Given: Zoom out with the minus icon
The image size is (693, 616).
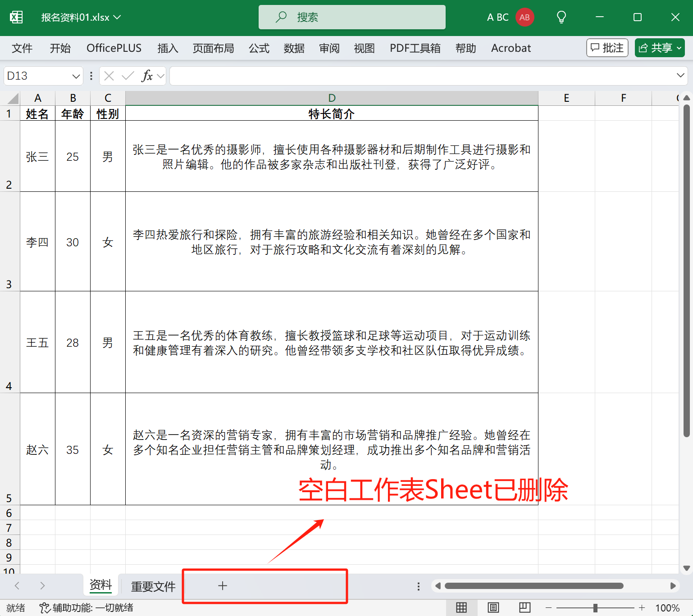Looking at the screenshot, I should click(x=548, y=608).
